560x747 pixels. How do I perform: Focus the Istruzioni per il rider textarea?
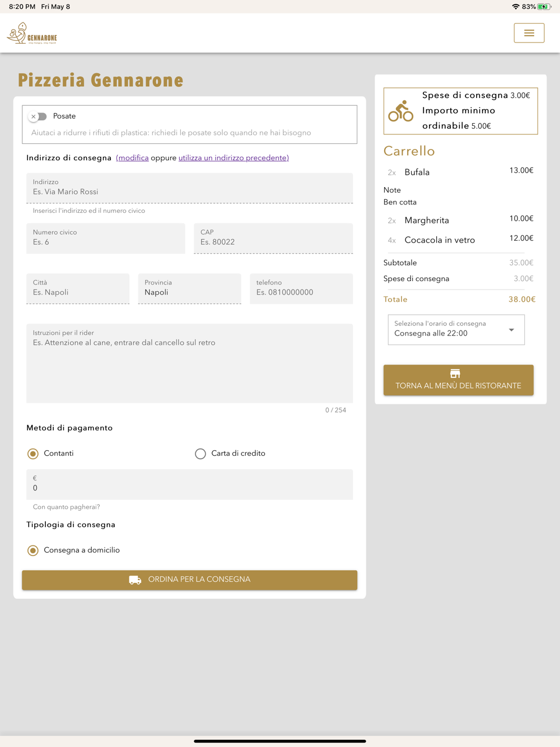coord(190,363)
